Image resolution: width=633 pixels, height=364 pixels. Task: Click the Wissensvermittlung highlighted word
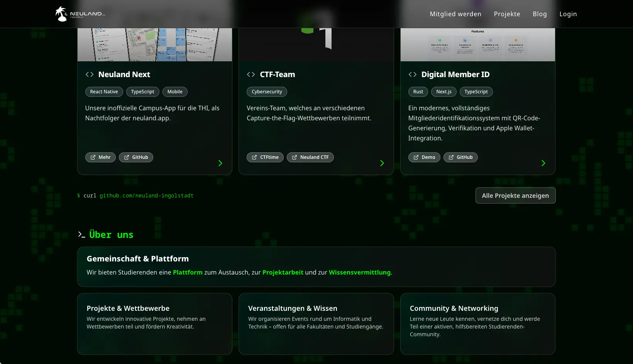coord(360,272)
